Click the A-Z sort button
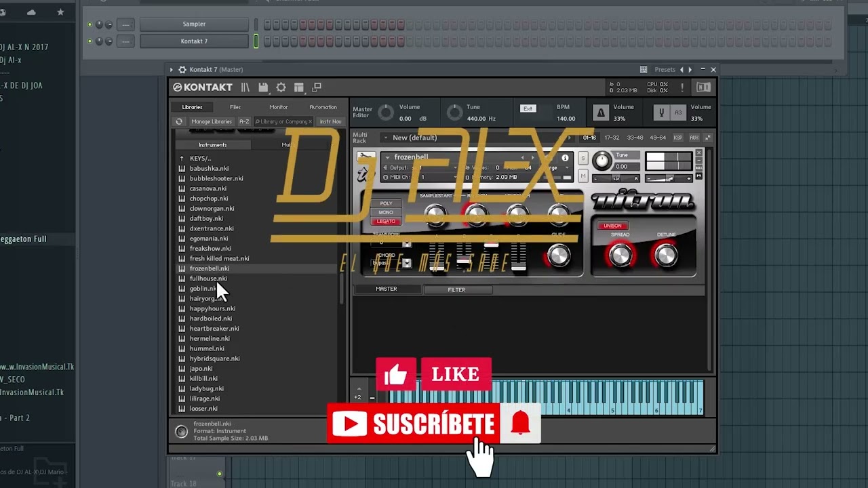This screenshot has height=488, width=868. point(244,121)
